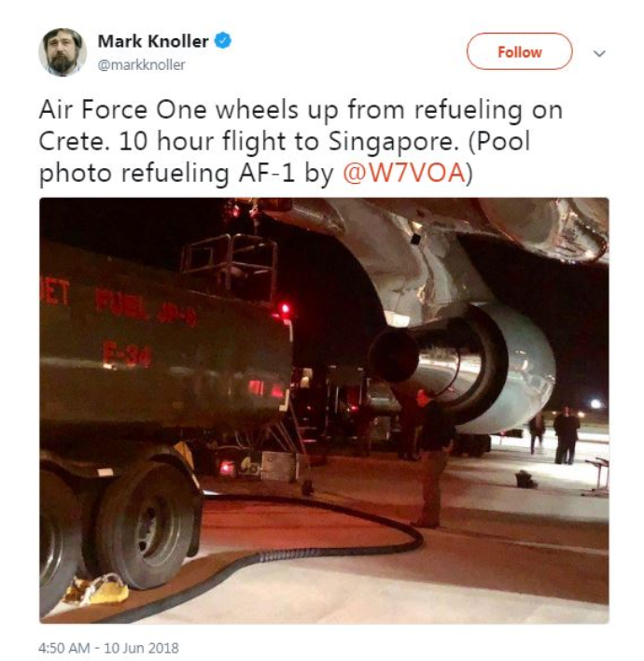The image size is (644, 661).
Task: Follow Mark Knoller
Action: click(x=519, y=51)
